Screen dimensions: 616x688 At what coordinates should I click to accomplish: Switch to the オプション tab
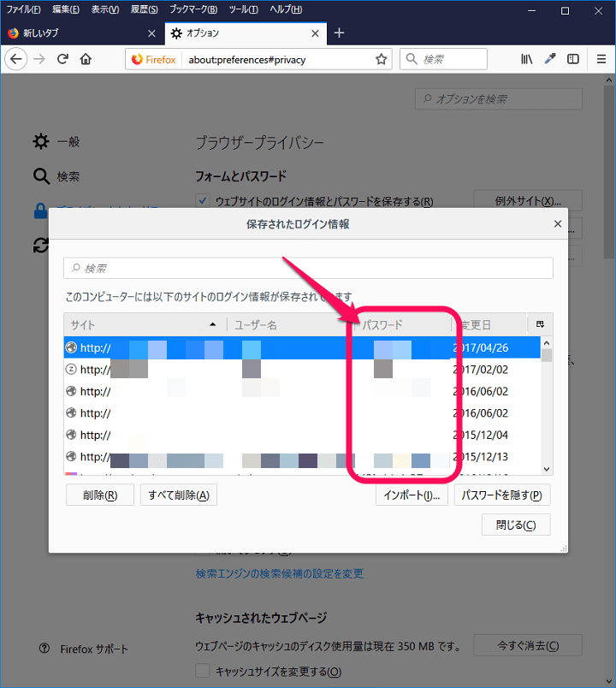tap(246, 33)
